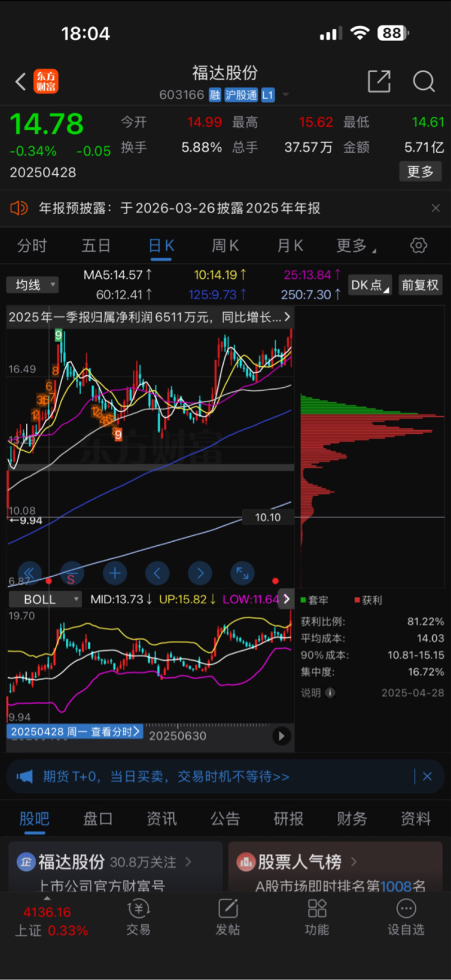This screenshot has width=451, height=980.
Task: Tap the 平均成本 14.03 value
Action: coord(430,638)
